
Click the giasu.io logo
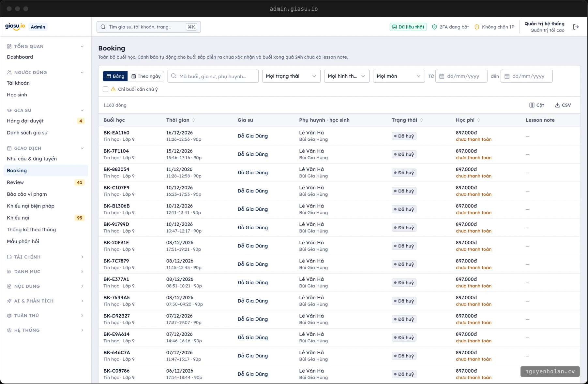click(x=15, y=27)
